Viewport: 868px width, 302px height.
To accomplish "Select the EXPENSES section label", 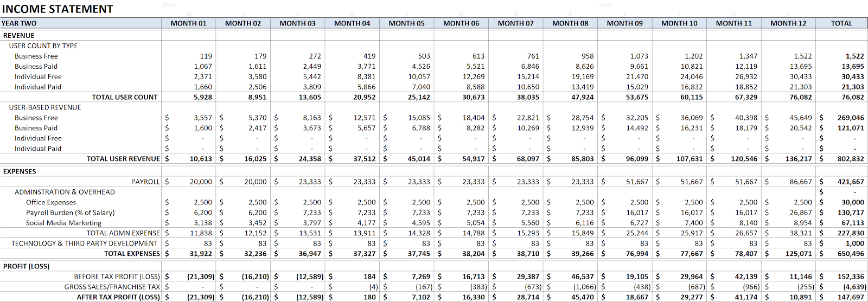I will 20,172.
